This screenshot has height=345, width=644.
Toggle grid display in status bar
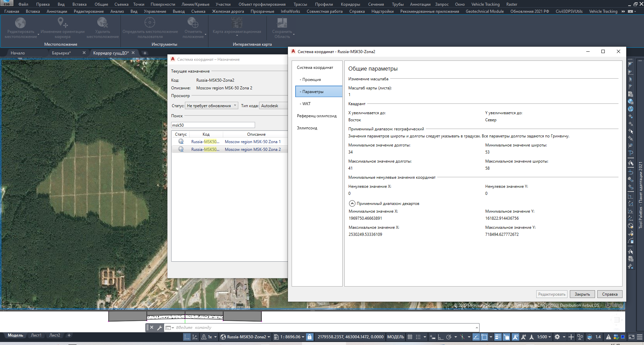point(410,337)
